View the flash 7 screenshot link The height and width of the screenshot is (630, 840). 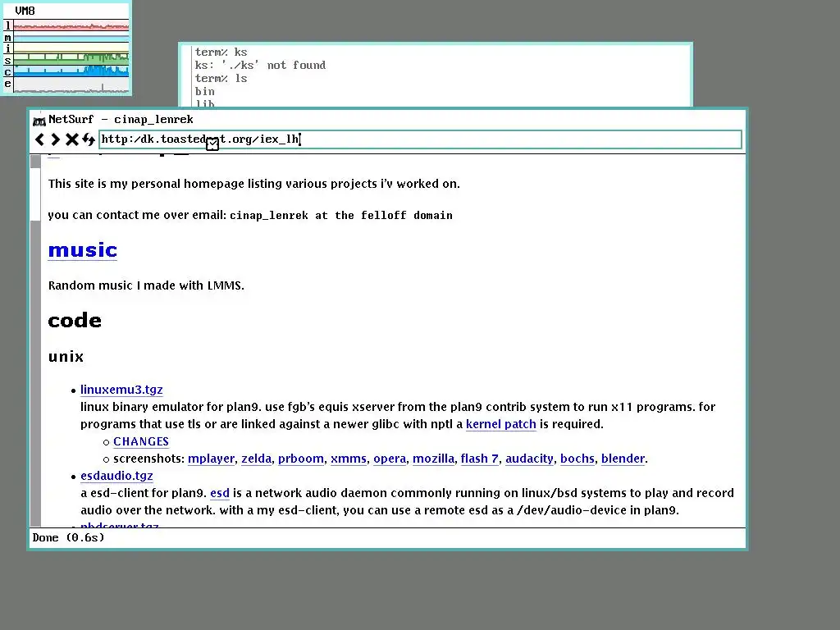point(479,459)
